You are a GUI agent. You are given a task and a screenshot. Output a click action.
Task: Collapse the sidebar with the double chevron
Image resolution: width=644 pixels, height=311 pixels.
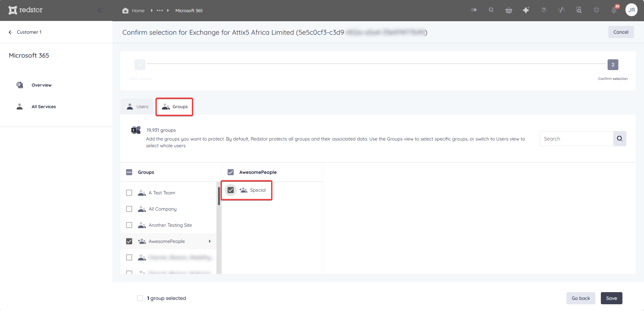(x=100, y=10)
